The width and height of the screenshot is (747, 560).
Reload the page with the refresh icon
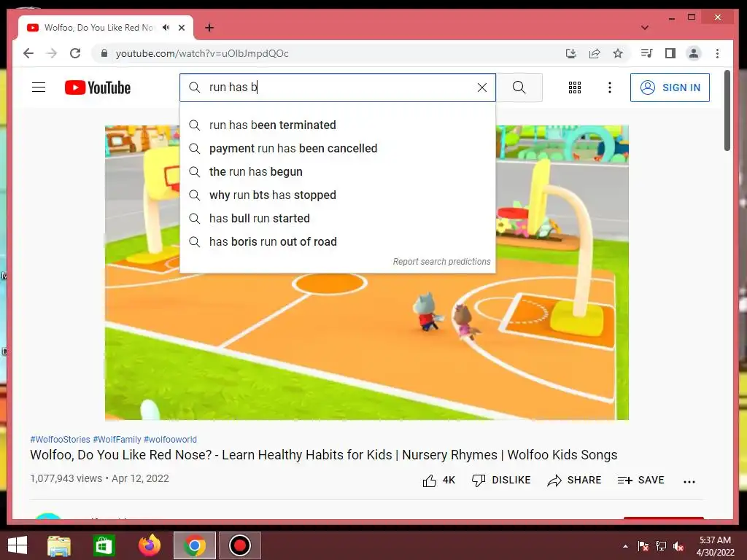(x=75, y=53)
